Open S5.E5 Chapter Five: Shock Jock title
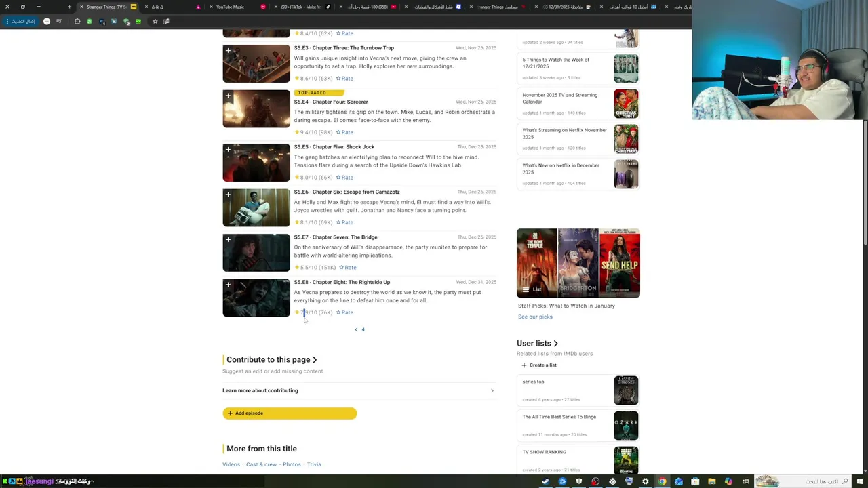The image size is (868, 488). (334, 147)
